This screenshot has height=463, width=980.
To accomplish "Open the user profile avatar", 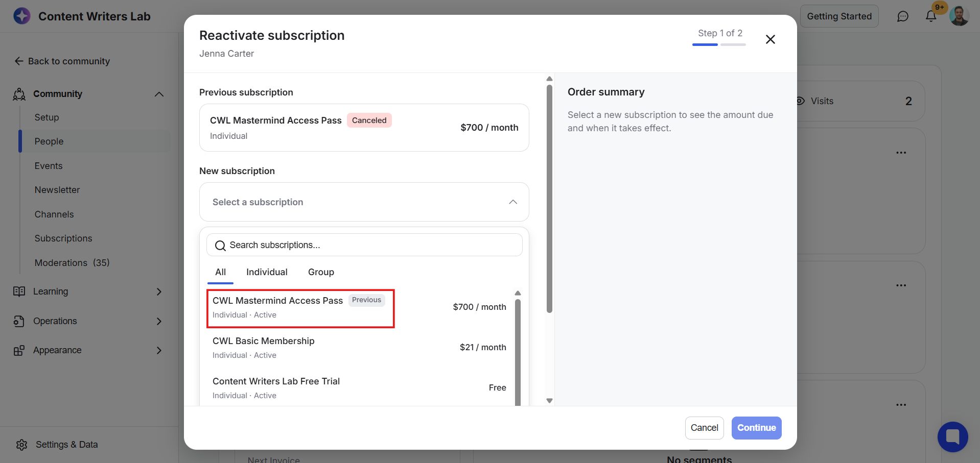I will coord(959,16).
